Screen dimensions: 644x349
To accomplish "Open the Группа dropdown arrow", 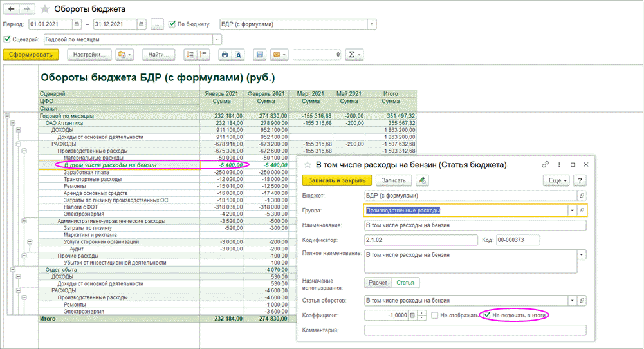I will 570,210.
